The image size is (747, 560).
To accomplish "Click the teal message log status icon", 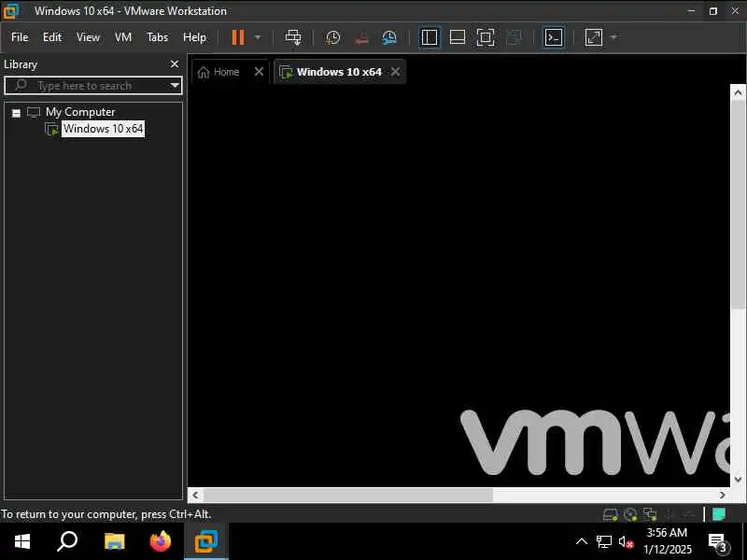I will point(719,514).
